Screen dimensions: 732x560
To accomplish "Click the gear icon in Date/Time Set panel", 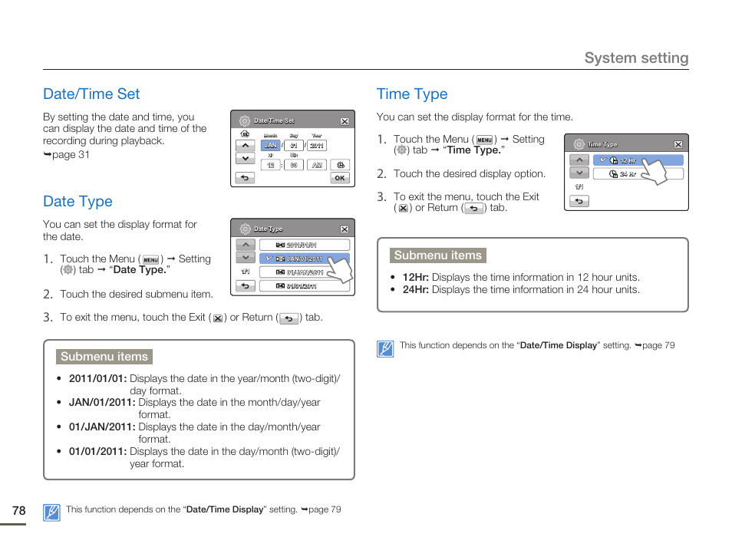I will click(245, 121).
